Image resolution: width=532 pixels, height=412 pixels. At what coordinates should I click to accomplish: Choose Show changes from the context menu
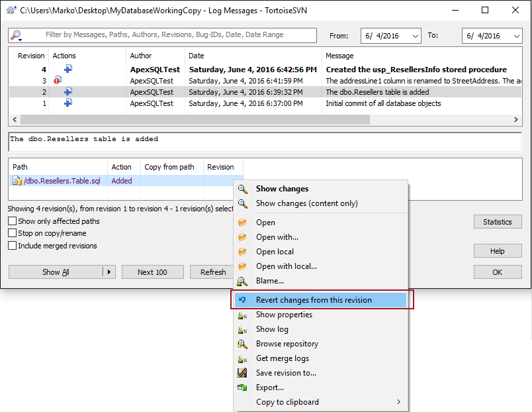(321, 189)
